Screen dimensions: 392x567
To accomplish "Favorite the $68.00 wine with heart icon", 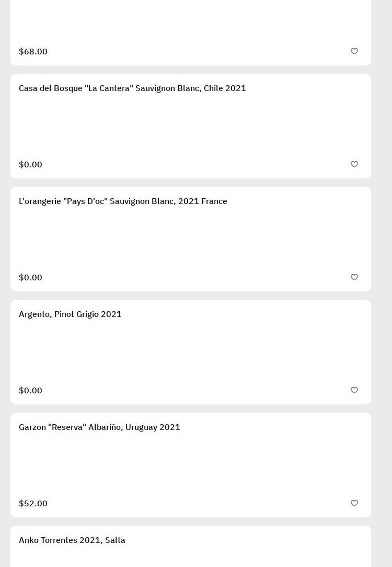I will (x=354, y=51).
